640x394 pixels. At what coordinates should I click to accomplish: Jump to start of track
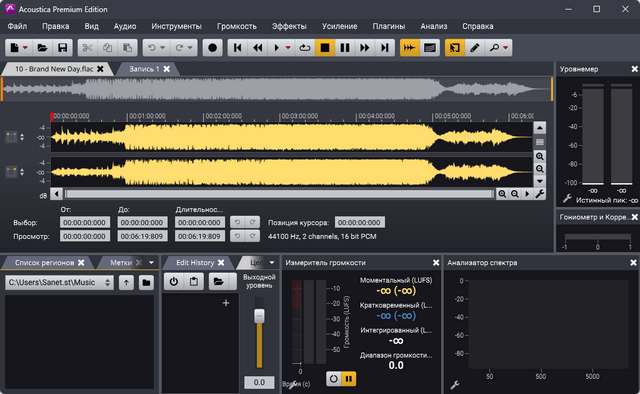[x=238, y=48]
